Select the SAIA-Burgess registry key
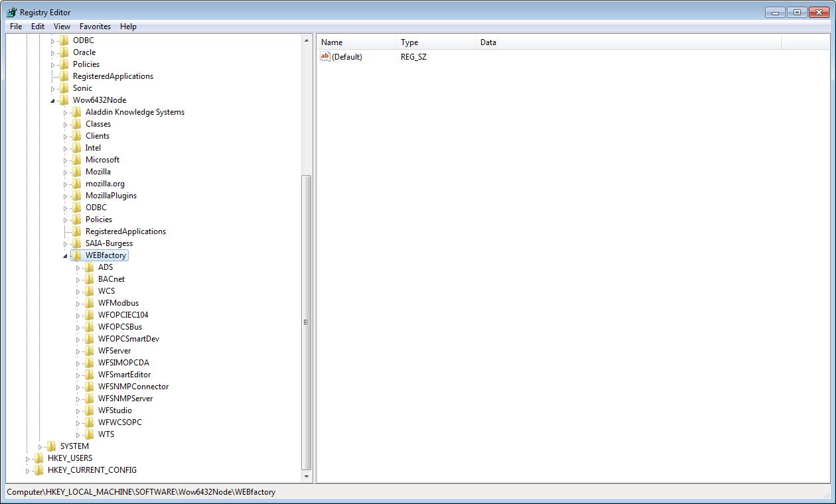The image size is (836, 504). pyautogui.click(x=109, y=243)
